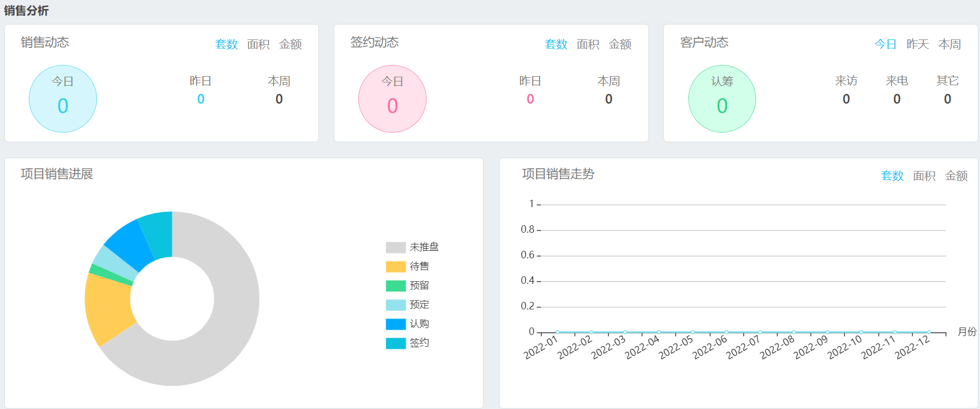
Task: Switch 销售动态 card to 金额 tab
Action: pyautogui.click(x=290, y=44)
